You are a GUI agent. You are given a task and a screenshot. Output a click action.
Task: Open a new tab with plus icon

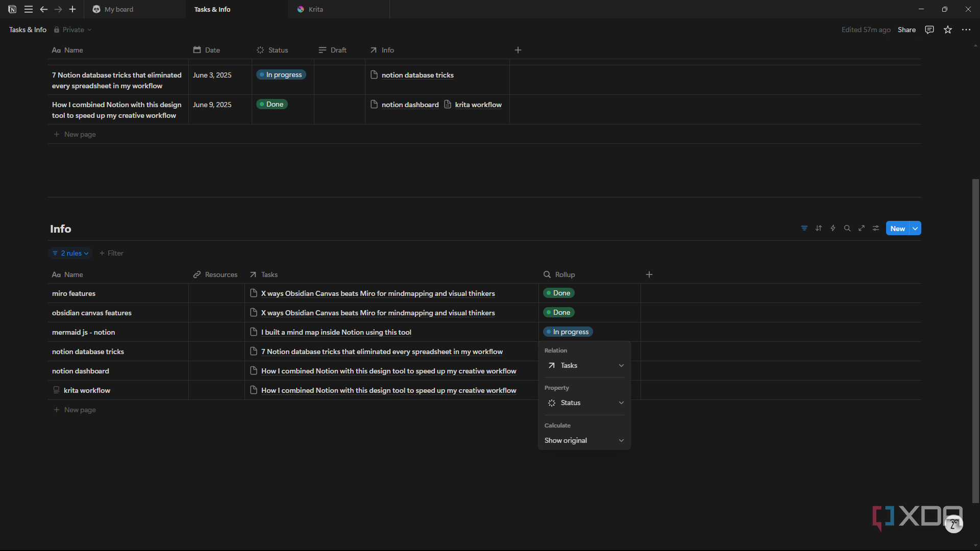72,9
